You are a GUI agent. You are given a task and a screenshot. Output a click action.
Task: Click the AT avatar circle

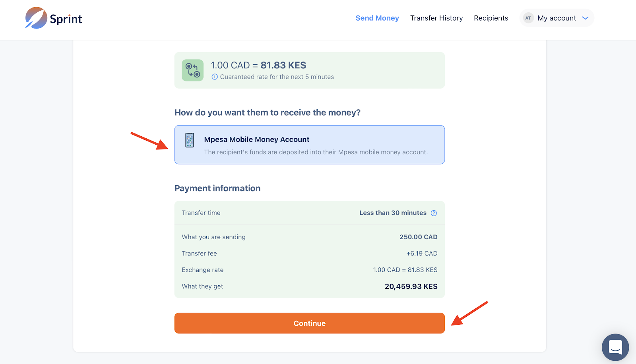coord(528,18)
